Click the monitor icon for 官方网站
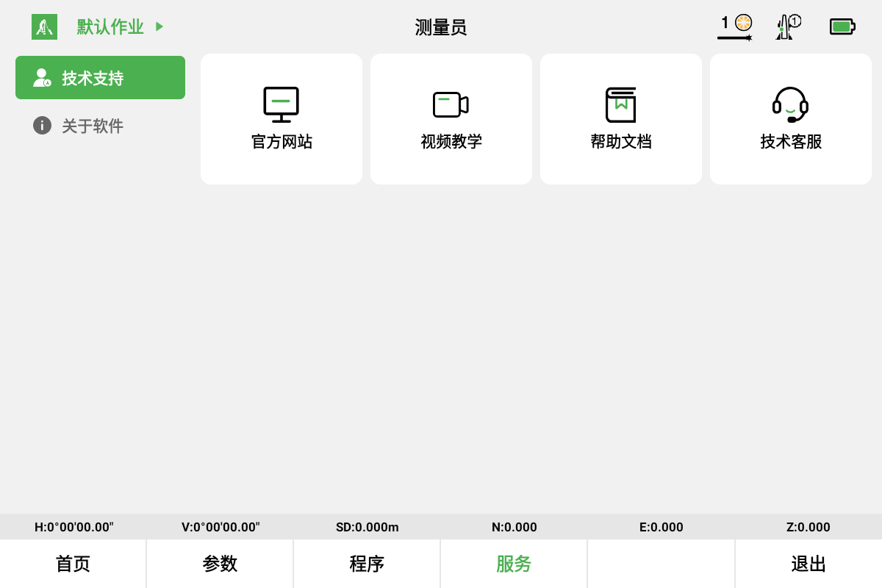Screen dimensions: 882x588 pos(282,104)
